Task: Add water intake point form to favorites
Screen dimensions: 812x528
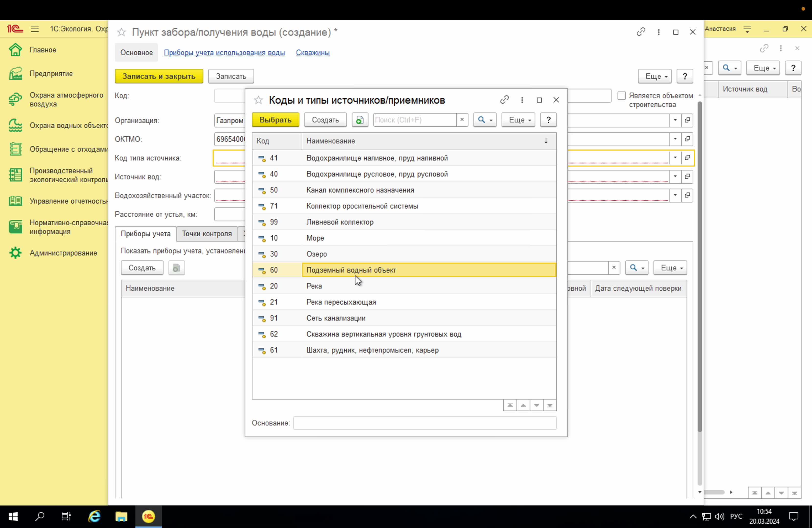Action: pos(122,32)
